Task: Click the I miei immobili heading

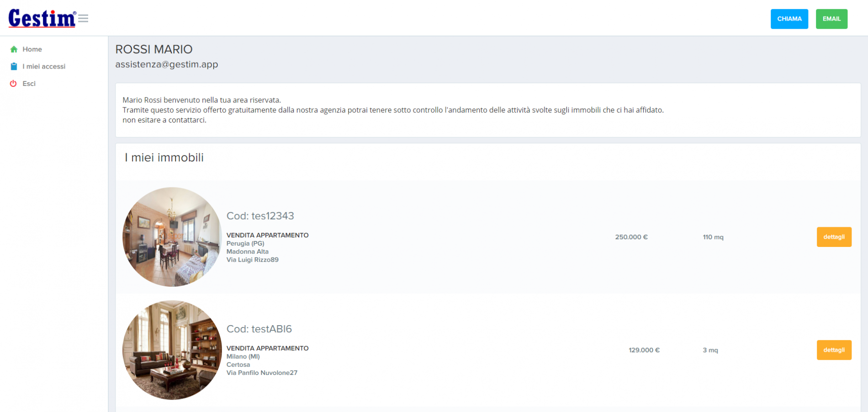Action: coord(164,157)
